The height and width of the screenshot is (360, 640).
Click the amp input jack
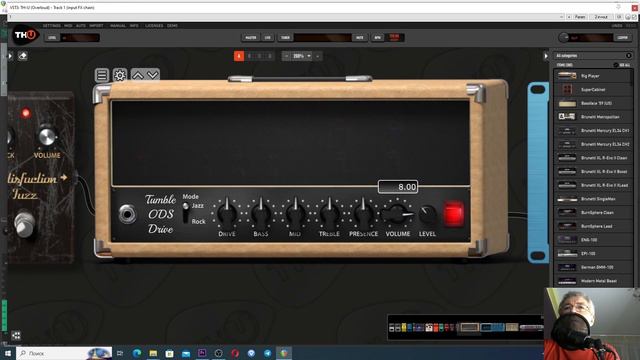[127, 214]
